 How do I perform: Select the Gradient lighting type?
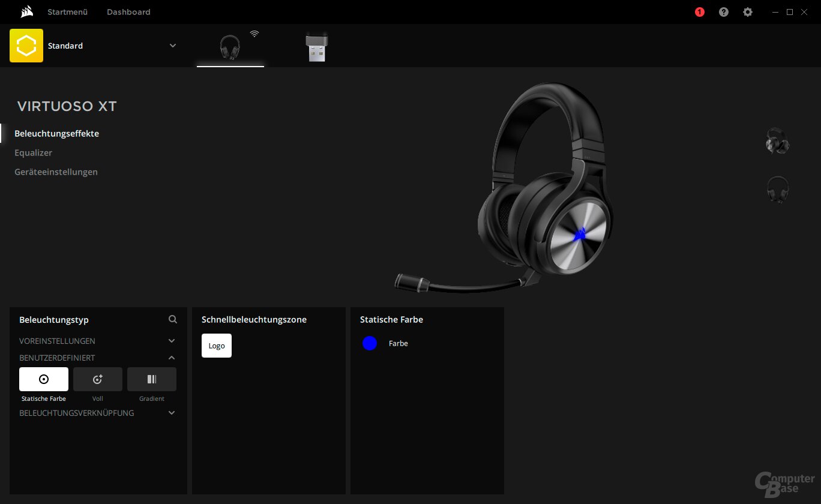click(152, 379)
